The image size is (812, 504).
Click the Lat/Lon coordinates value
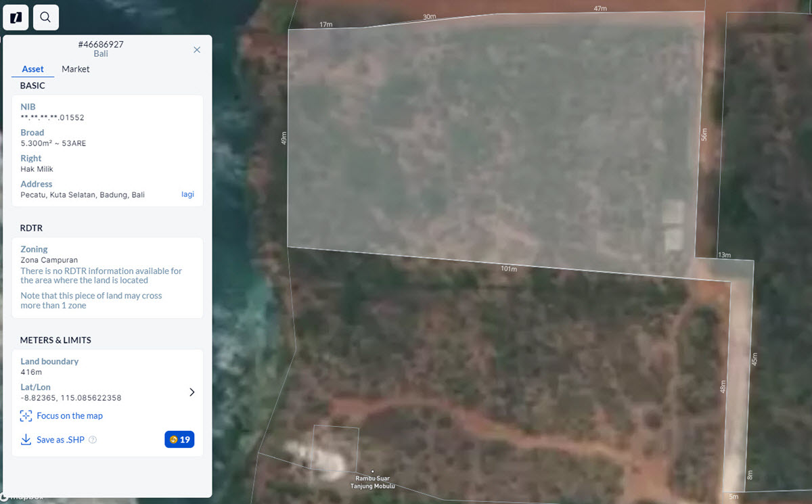tap(71, 398)
